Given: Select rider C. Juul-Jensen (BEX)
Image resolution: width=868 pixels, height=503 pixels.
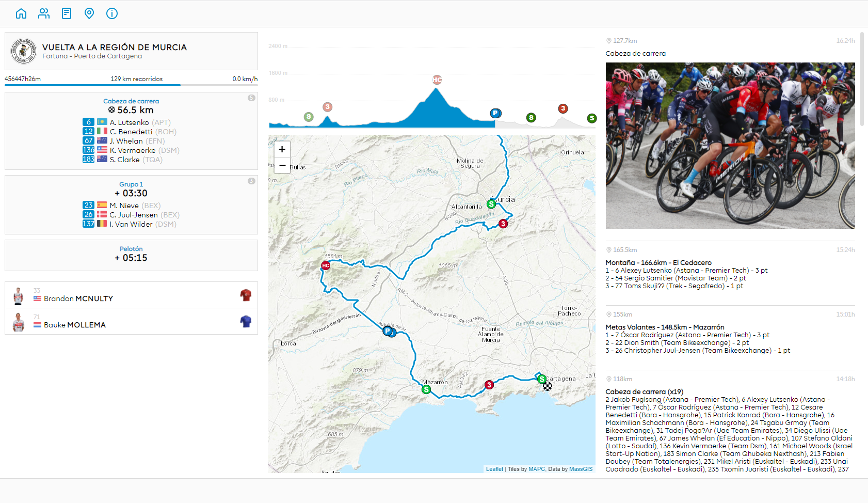Looking at the screenshot, I should pyautogui.click(x=134, y=215).
